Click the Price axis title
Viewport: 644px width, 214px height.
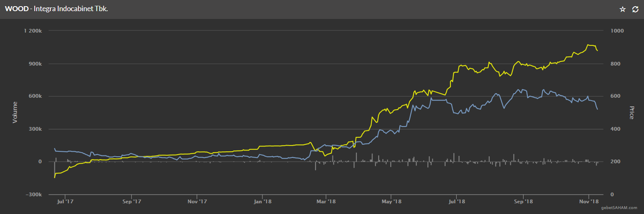631,112
